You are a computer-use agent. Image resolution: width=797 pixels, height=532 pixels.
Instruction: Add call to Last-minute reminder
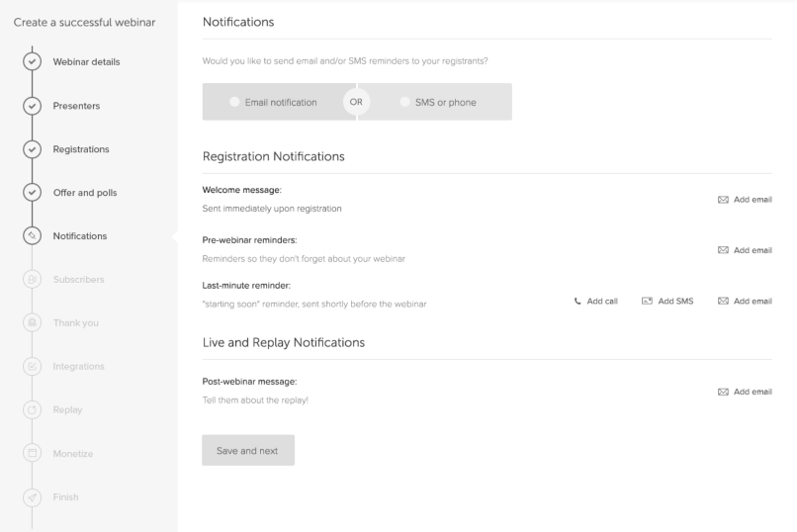(595, 301)
